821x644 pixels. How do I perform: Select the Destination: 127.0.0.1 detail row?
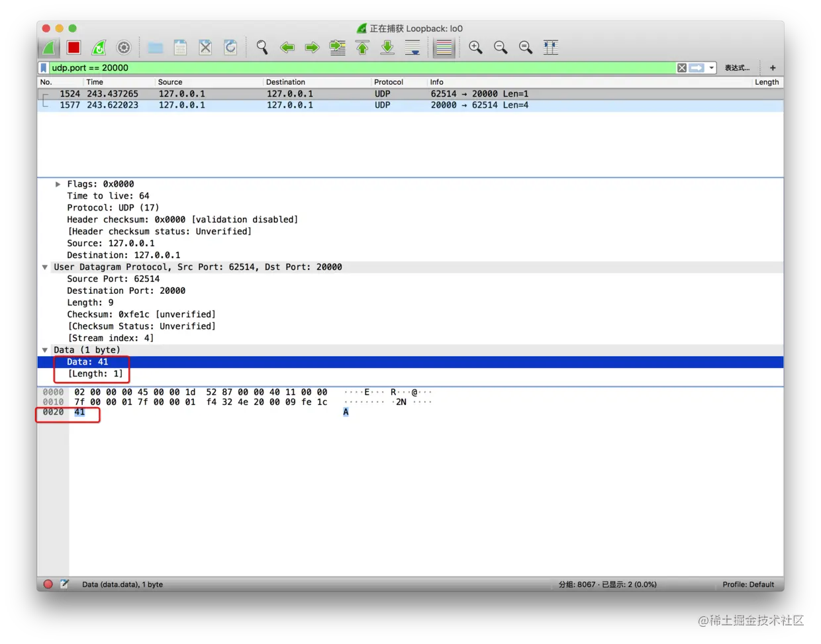[410, 255]
